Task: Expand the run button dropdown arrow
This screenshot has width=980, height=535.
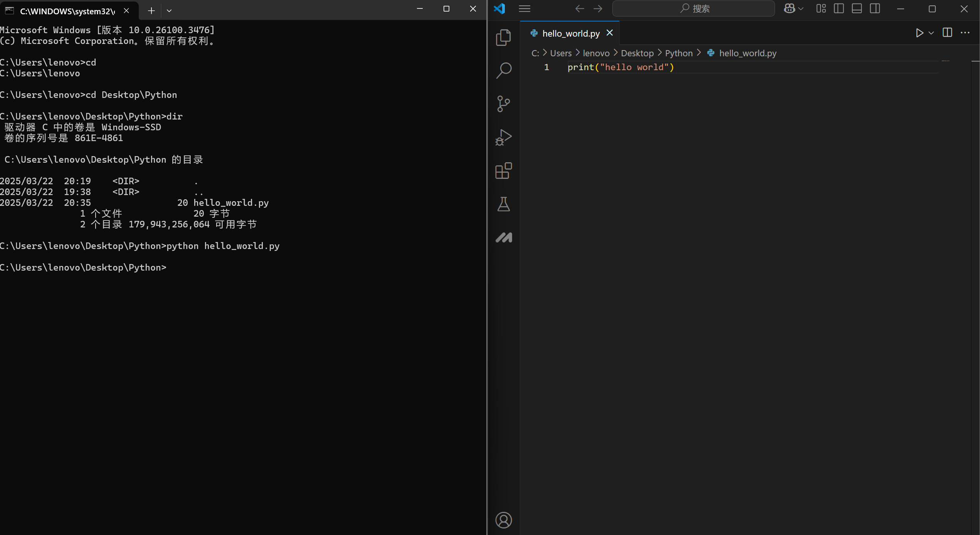Action: [x=931, y=33]
